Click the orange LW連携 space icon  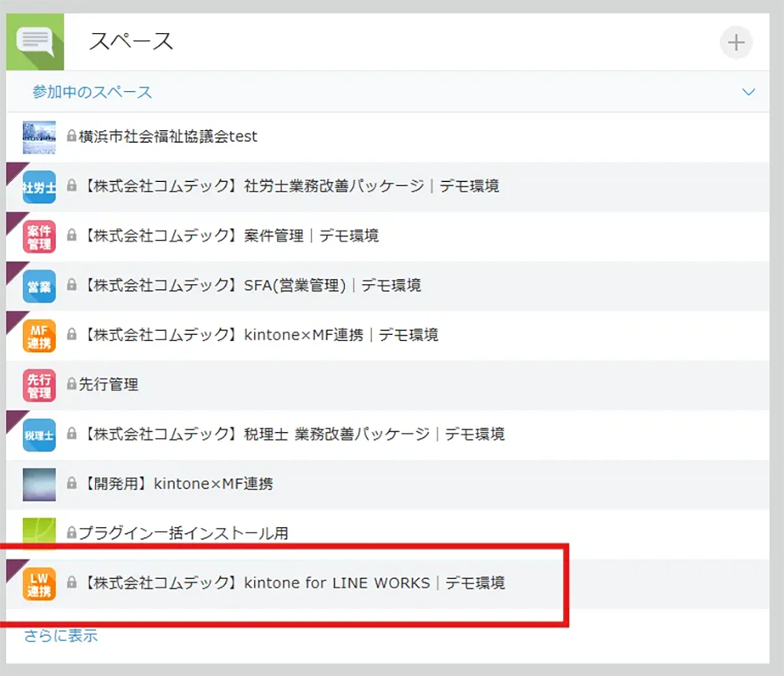coord(39,584)
